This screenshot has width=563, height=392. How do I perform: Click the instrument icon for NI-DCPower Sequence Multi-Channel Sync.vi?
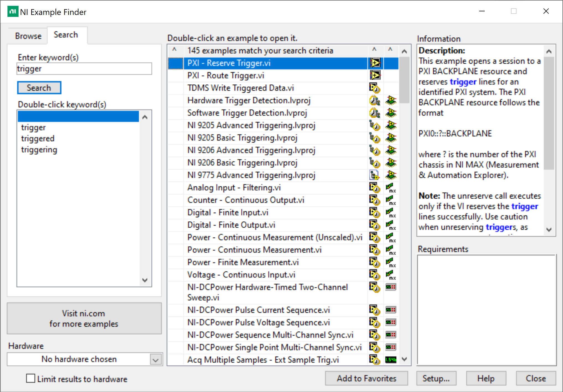[x=391, y=335]
